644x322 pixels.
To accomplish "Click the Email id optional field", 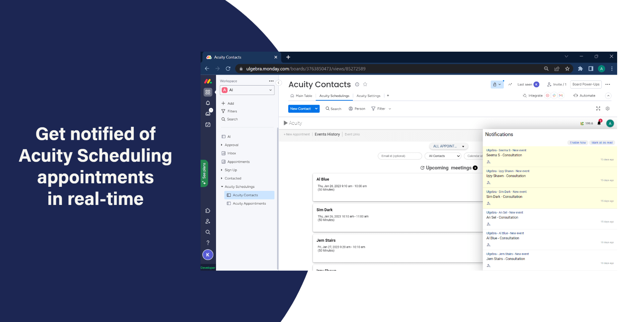I will pyautogui.click(x=400, y=156).
